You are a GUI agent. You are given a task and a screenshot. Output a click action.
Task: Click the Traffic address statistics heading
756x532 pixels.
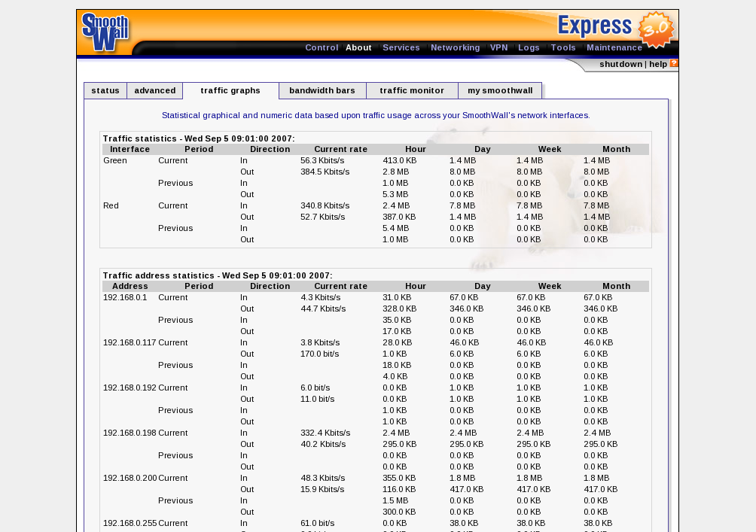tap(218, 275)
